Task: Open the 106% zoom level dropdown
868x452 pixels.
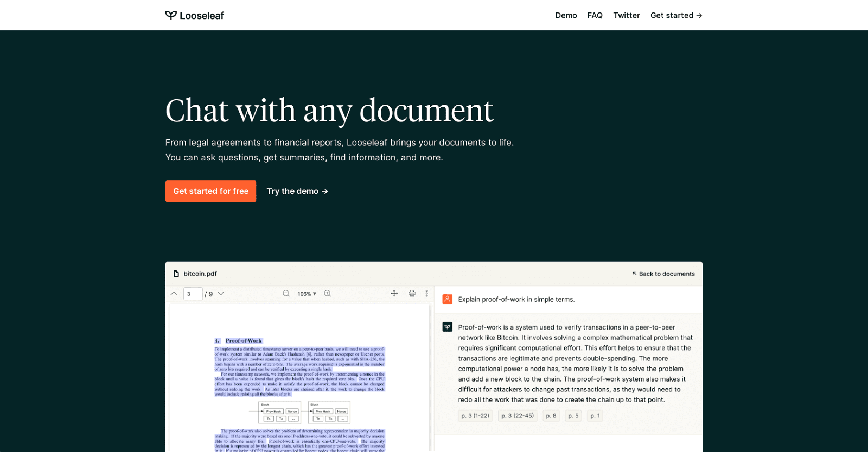Action: point(307,294)
